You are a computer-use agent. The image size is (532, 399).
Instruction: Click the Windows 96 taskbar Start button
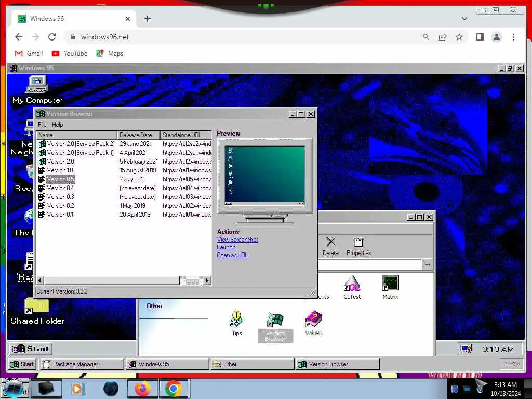click(23, 364)
